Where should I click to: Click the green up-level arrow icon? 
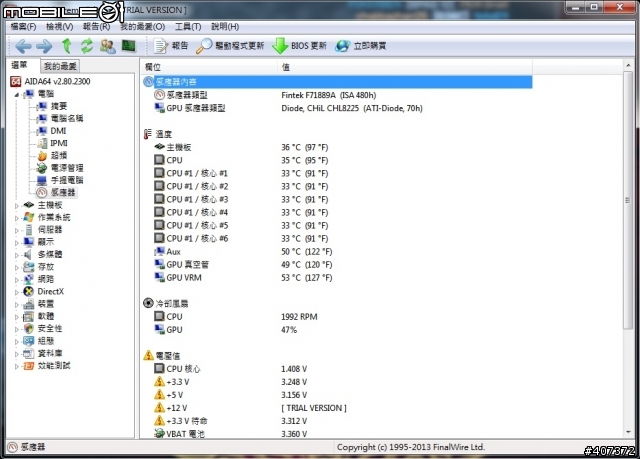67,46
